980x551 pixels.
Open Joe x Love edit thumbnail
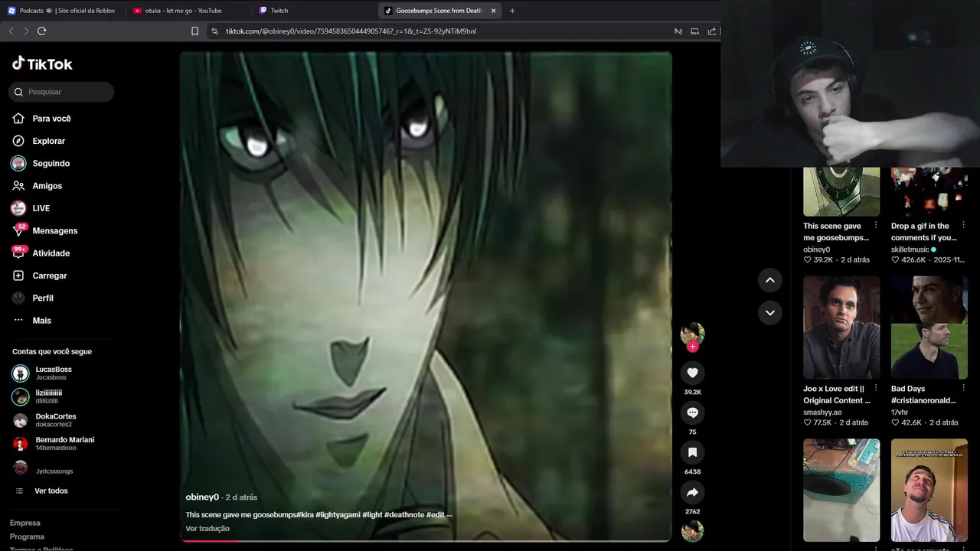click(841, 328)
